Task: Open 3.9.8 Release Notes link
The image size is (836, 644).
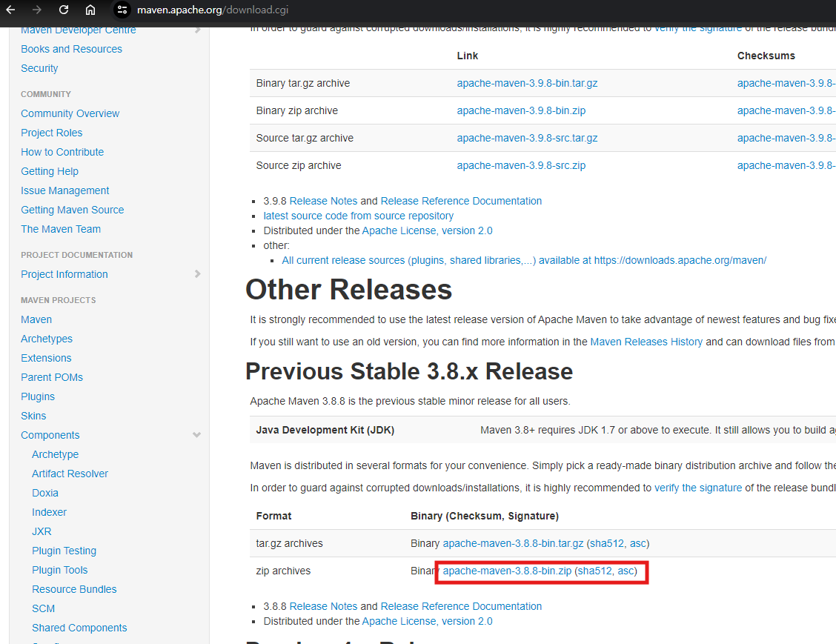Action: pyautogui.click(x=324, y=201)
